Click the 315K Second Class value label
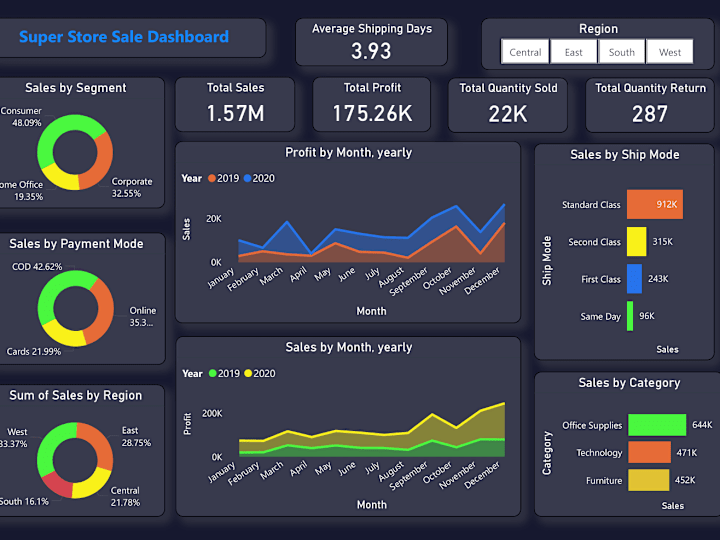The height and width of the screenshot is (540, 720). click(663, 242)
